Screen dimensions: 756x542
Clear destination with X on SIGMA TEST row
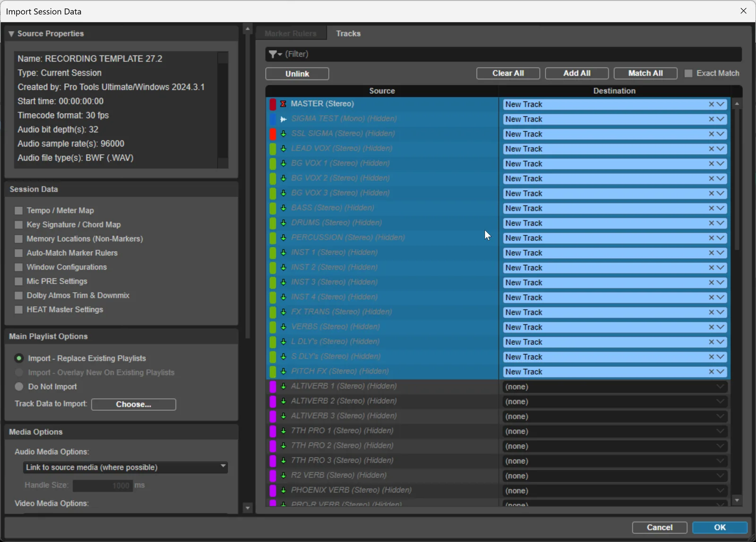pos(711,119)
